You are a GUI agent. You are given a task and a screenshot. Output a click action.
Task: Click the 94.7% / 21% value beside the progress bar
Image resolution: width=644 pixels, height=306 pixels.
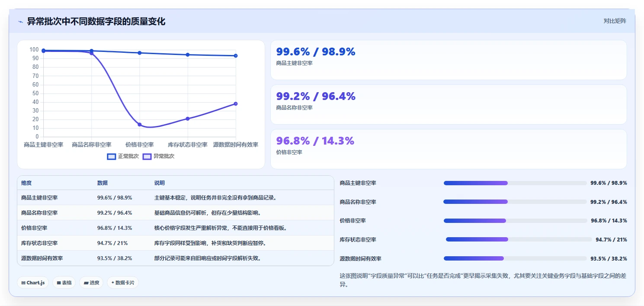tap(611, 240)
